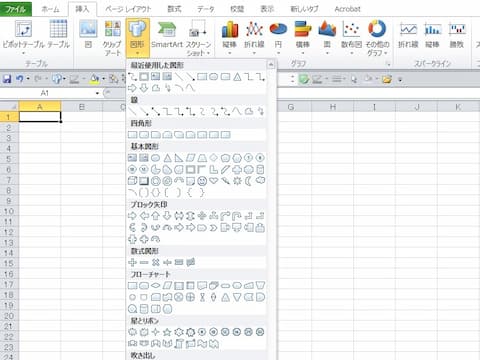Switch to the Acrobat tab

347,9
